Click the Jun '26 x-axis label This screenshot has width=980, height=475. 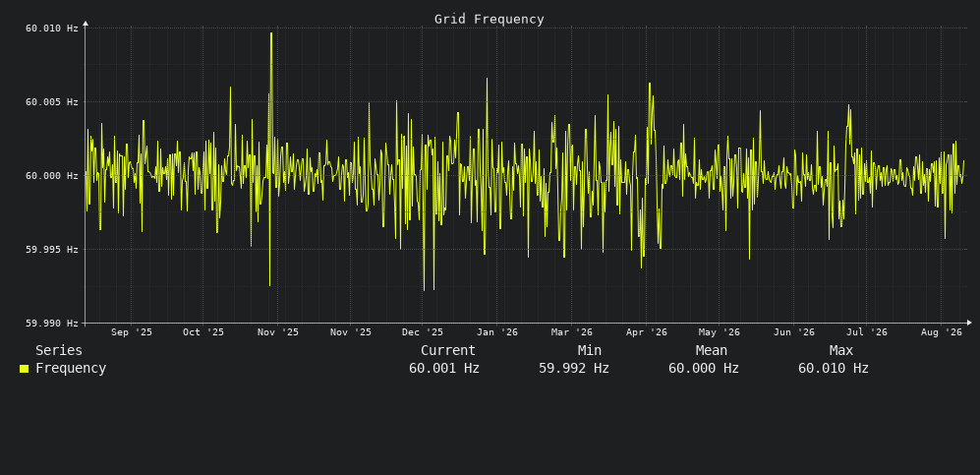794,331
